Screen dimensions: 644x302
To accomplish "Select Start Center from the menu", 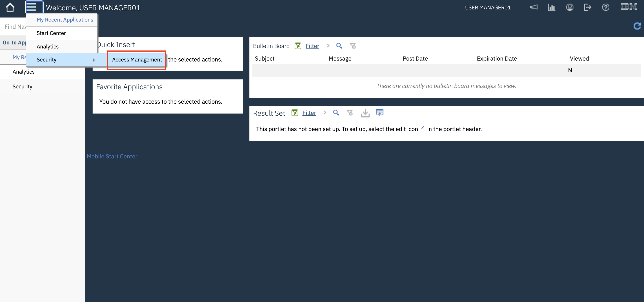I will point(51,33).
